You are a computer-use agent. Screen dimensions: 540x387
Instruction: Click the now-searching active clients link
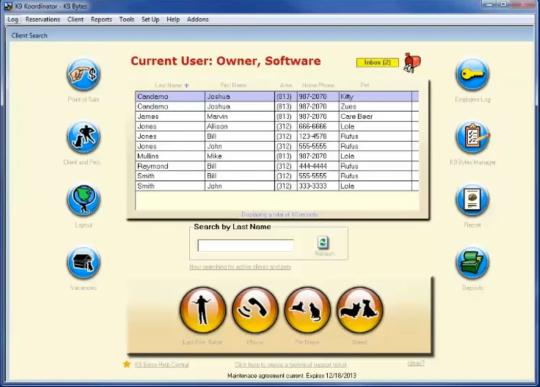coord(240,267)
